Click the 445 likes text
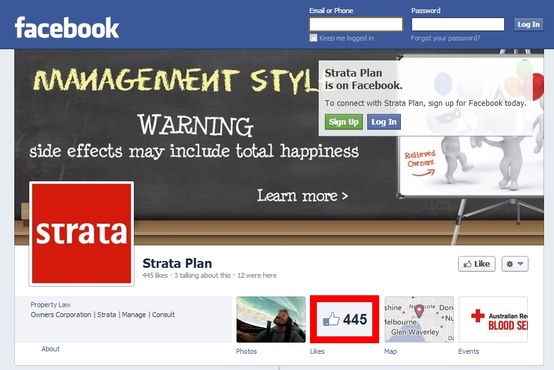The height and width of the screenshot is (370, 554). 155,275
